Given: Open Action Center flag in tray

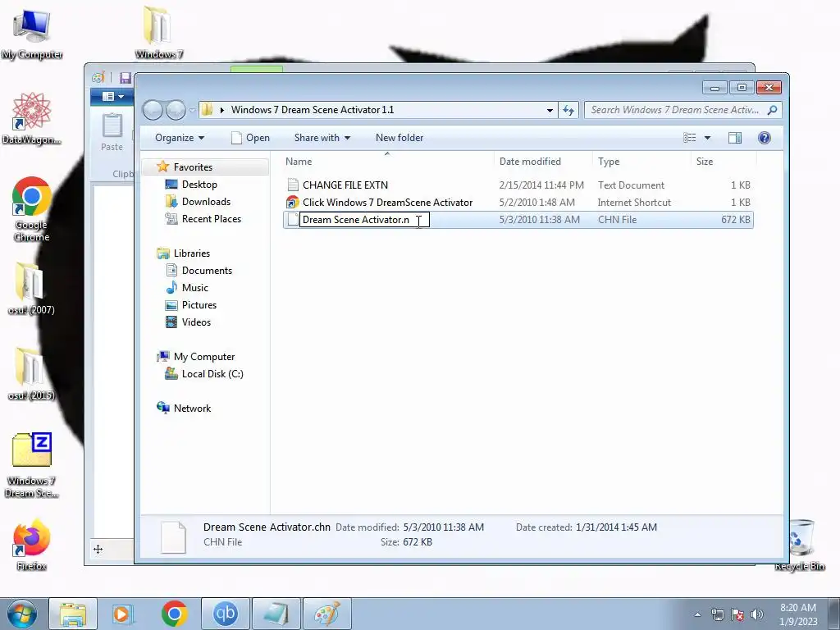Looking at the screenshot, I should pyautogui.click(x=737, y=614).
